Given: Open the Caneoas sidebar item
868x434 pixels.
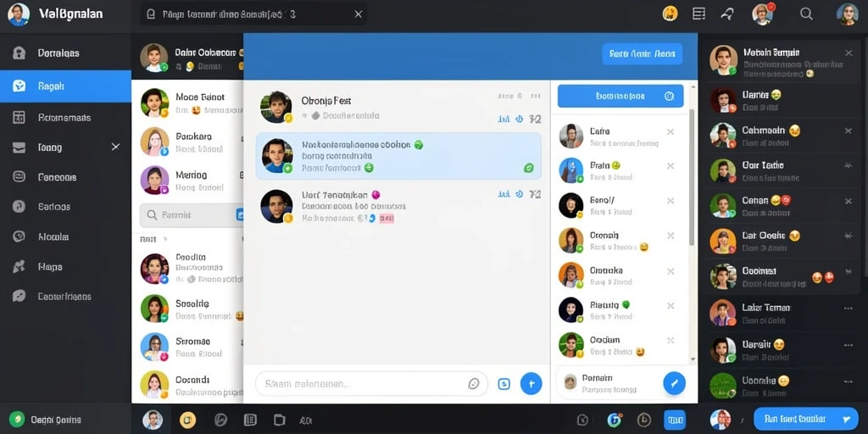Looking at the screenshot, I should click(x=65, y=177).
